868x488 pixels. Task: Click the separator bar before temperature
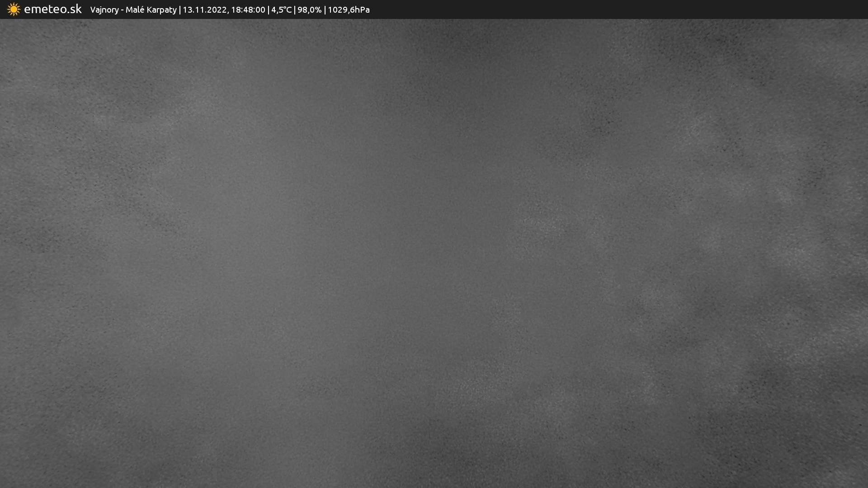(269, 10)
